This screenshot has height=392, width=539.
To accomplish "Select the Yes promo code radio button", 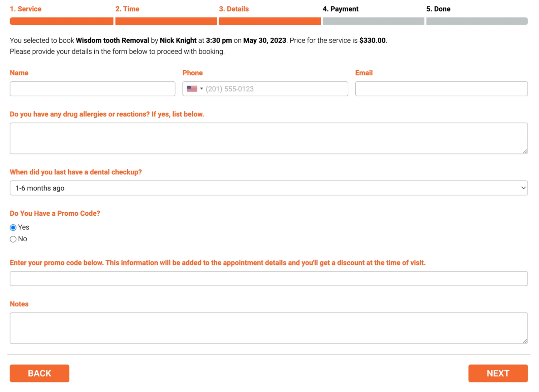I will (13, 228).
